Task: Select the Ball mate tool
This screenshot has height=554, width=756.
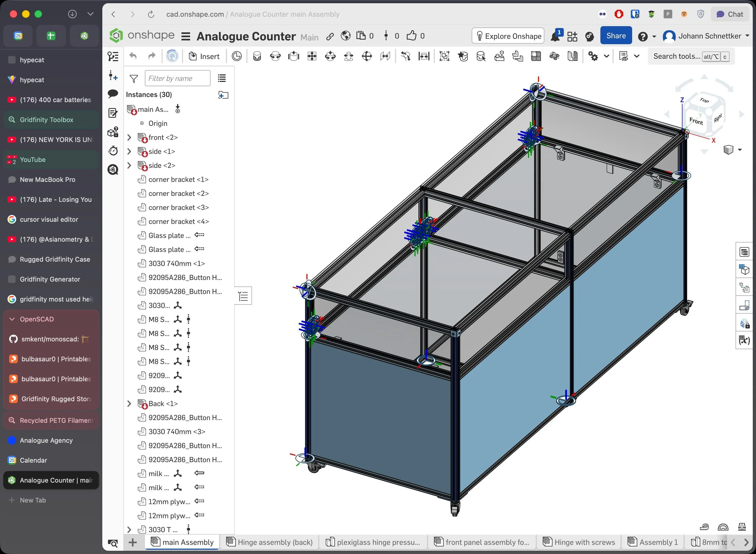Action: (367, 56)
